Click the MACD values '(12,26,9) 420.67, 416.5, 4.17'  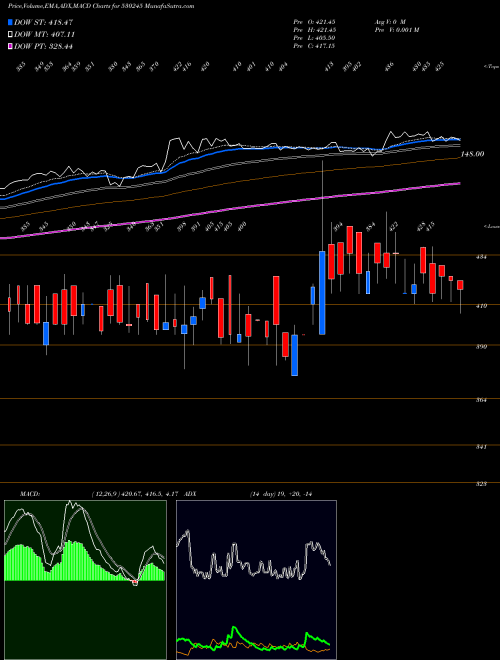tap(135, 494)
